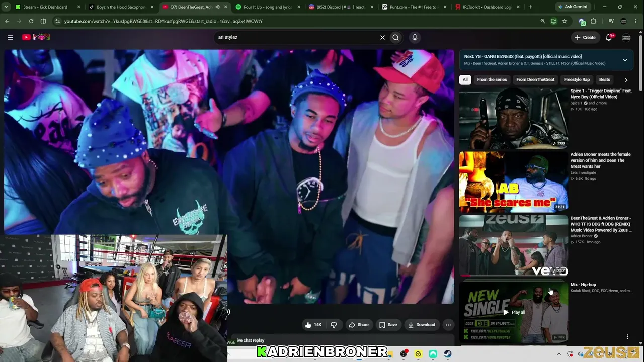Open Steam from the taskbar

[x=448, y=354]
